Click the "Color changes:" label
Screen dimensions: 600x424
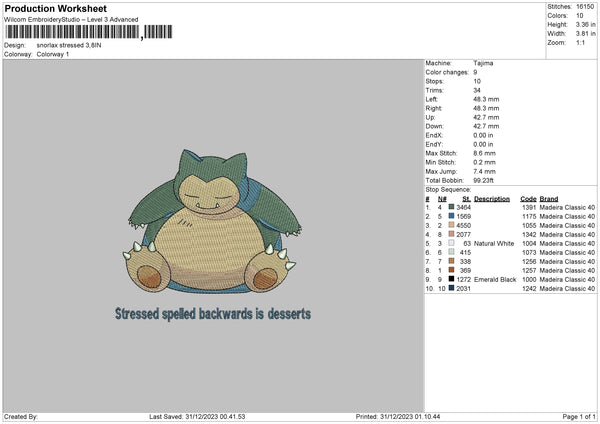[447, 72]
